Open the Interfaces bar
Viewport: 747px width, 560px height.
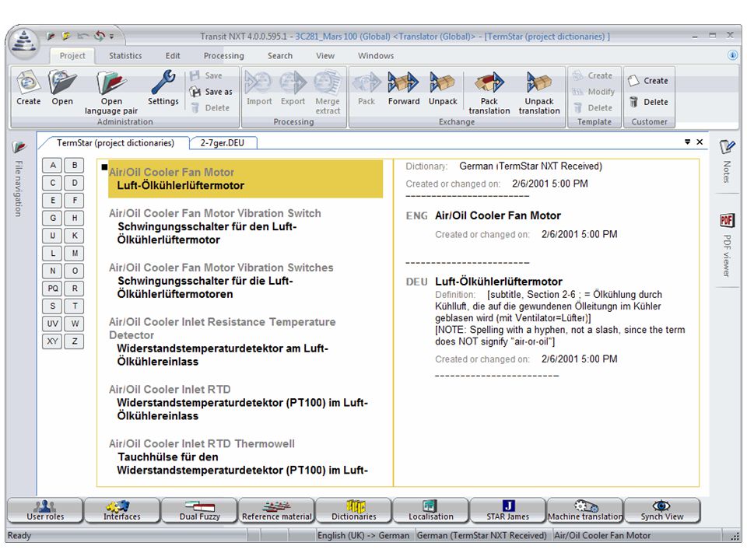click(122, 510)
